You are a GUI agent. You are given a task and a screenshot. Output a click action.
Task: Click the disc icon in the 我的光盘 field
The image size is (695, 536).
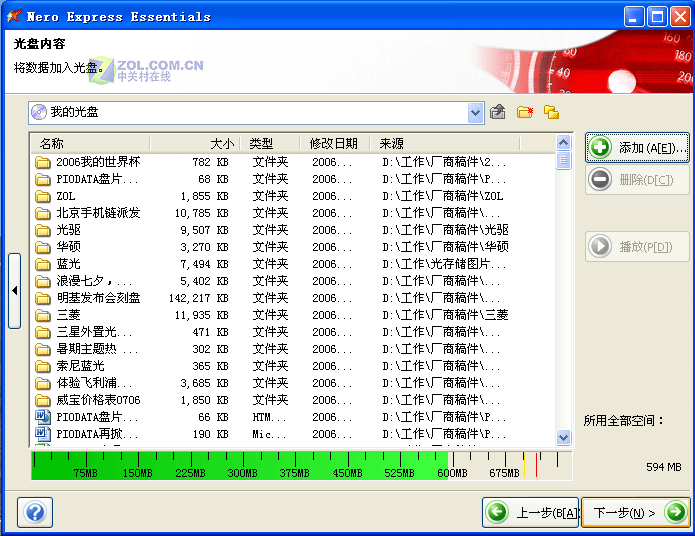(x=39, y=112)
